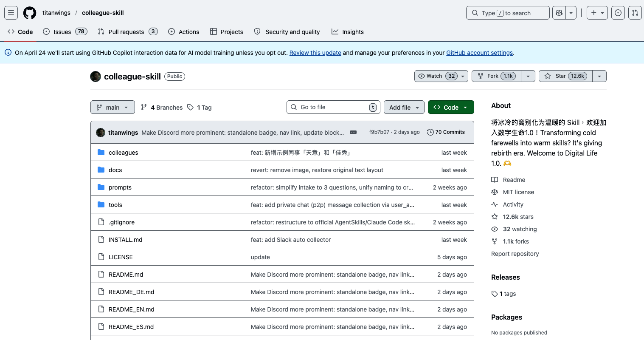Open the Add file dropdown
Image resolution: width=644 pixels, height=340 pixels.
pos(404,107)
